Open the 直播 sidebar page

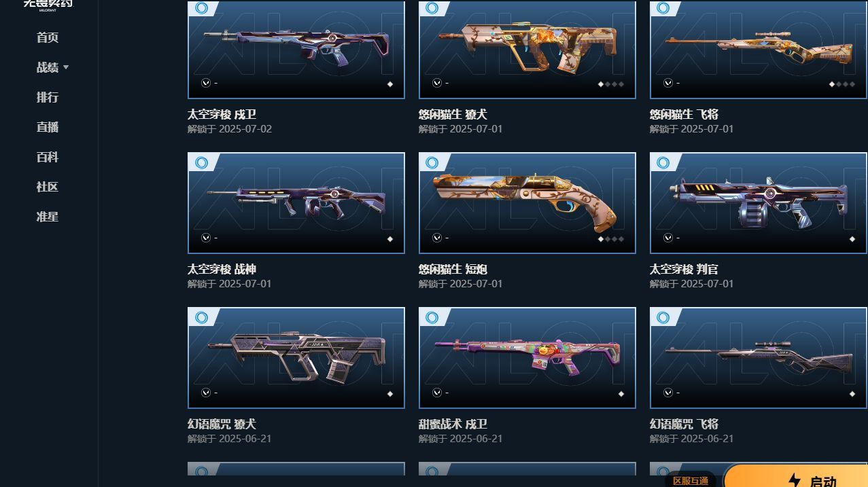(48, 127)
